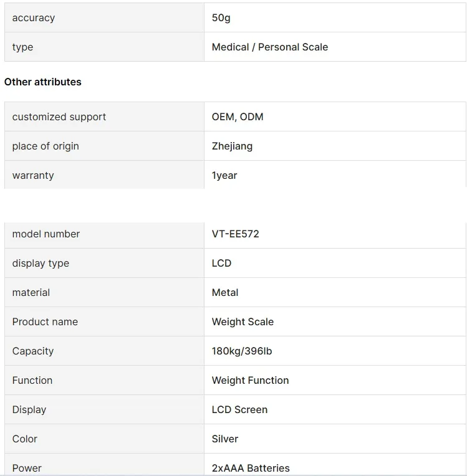This screenshot has height=476, width=467.
Task: Click the type row label
Action: 22,47
